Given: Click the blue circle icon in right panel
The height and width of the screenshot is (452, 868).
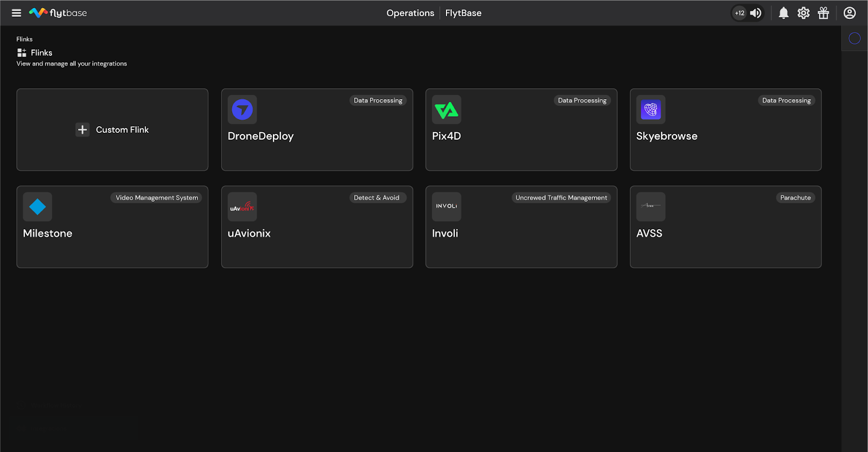Looking at the screenshot, I should pos(854,38).
